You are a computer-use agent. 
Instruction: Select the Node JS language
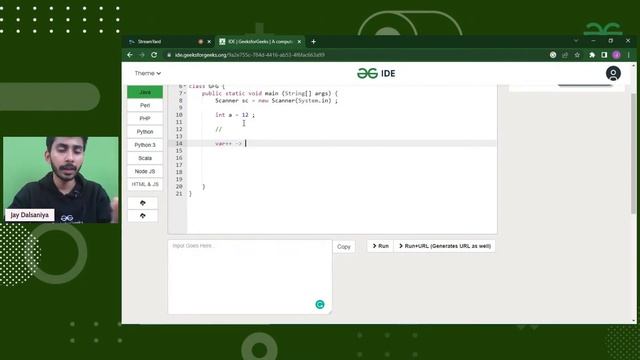(145, 171)
